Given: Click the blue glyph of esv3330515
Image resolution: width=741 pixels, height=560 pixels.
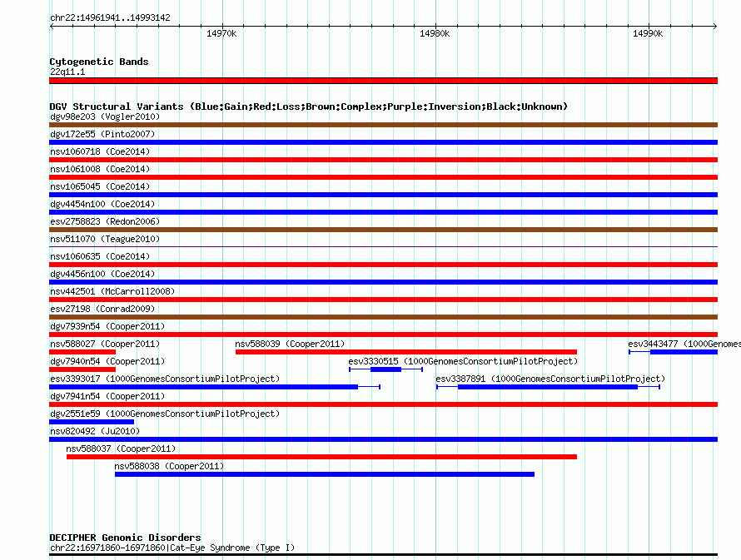Looking at the screenshot, I should point(385,369).
